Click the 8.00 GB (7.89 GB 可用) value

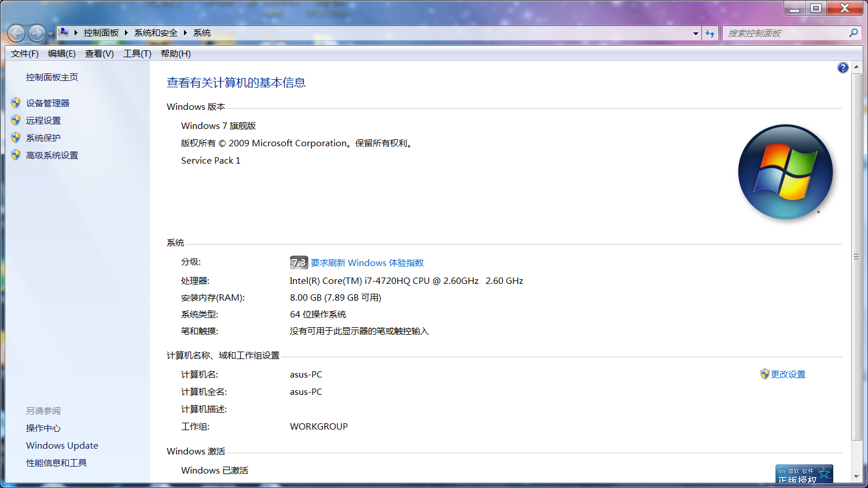[x=336, y=298]
